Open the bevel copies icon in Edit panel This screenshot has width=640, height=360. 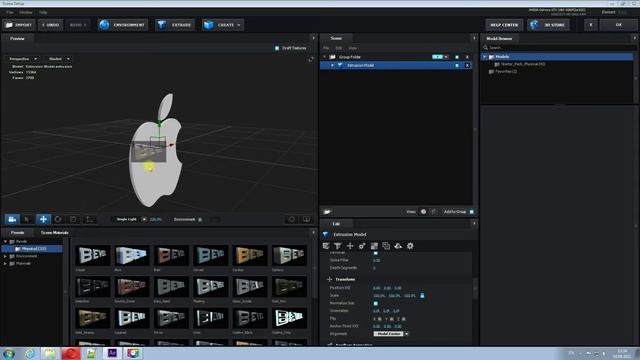(x=326, y=246)
